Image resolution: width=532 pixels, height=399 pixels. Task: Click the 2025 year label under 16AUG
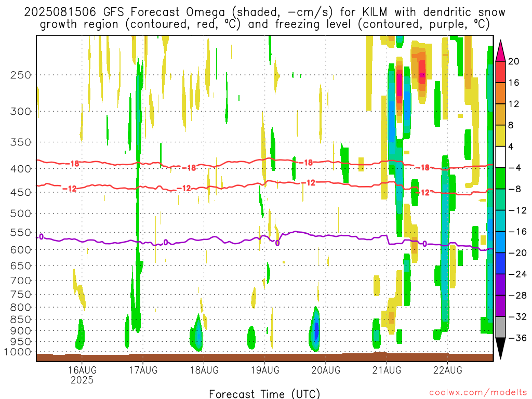tap(82, 380)
